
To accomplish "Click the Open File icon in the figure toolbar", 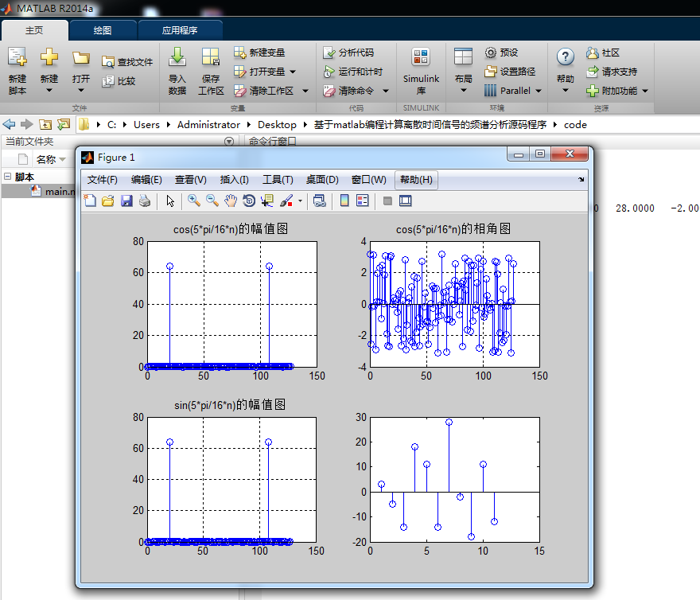I will (108, 201).
